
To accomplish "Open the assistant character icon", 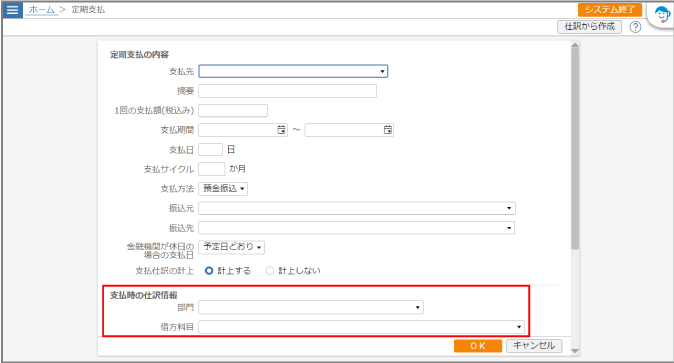I will click(x=662, y=15).
